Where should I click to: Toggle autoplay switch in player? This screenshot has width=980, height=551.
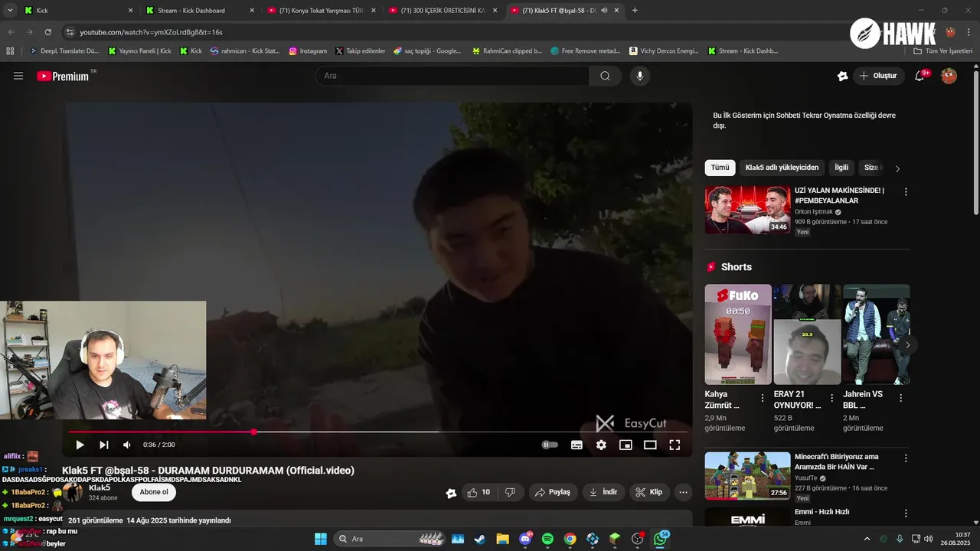tap(550, 445)
